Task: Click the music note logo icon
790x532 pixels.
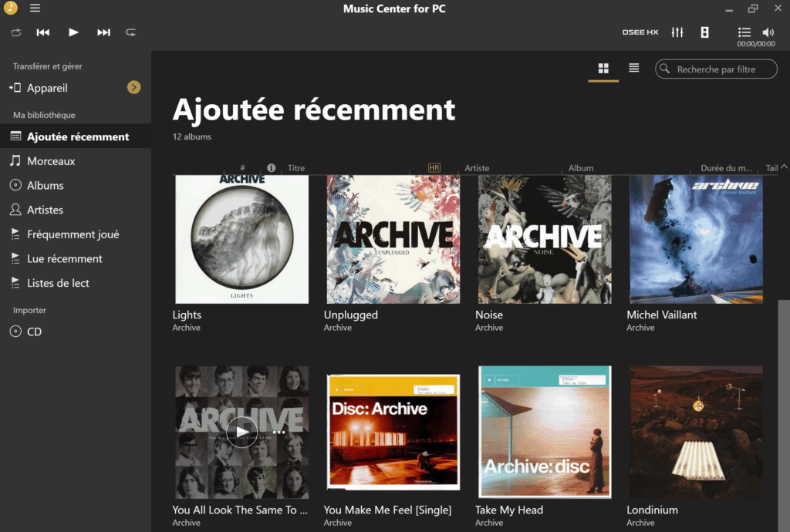Action: (9, 8)
